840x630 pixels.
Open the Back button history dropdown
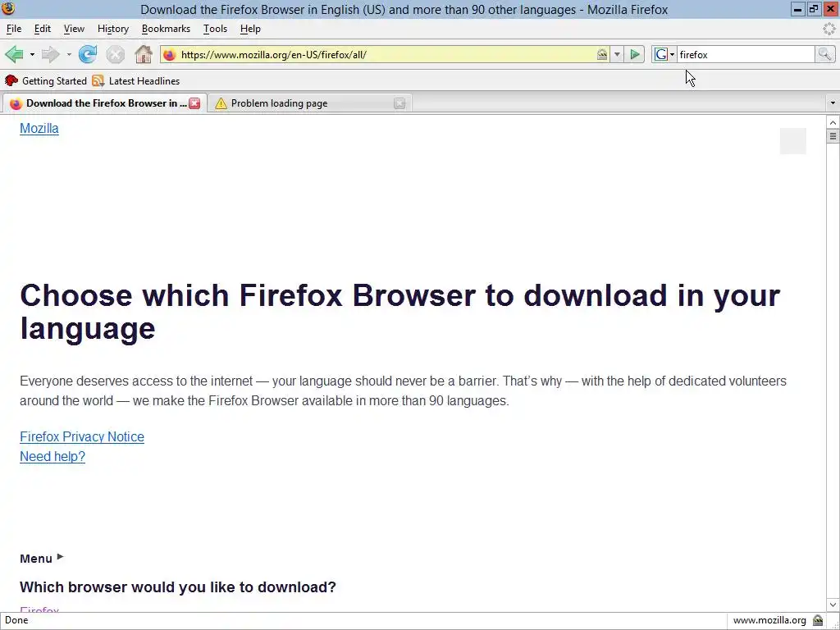[32, 55]
